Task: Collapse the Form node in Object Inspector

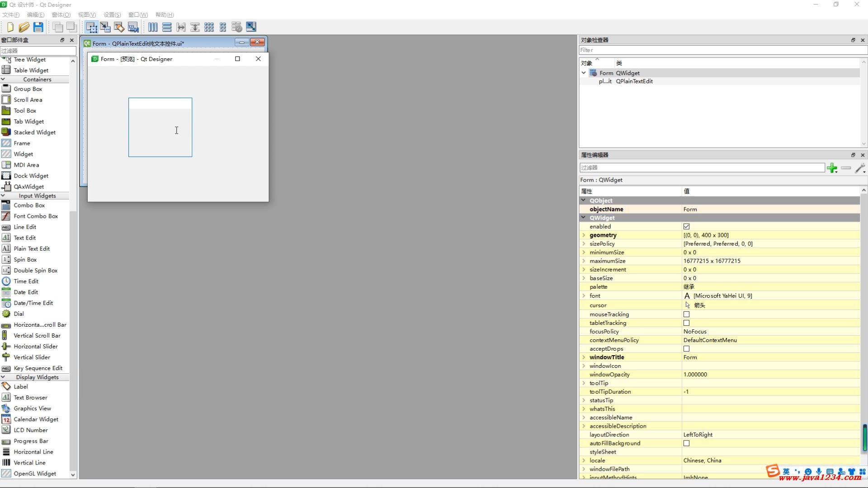Action: tap(584, 73)
